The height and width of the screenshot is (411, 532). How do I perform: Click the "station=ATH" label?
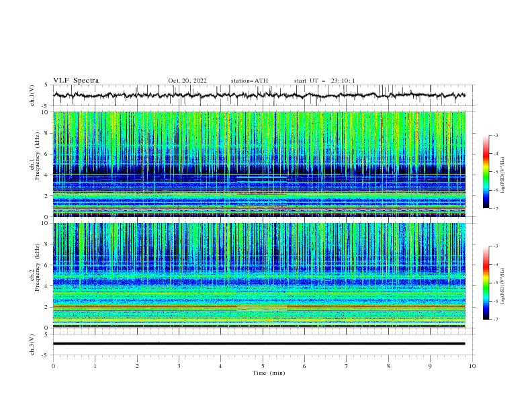click(x=249, y=81)
